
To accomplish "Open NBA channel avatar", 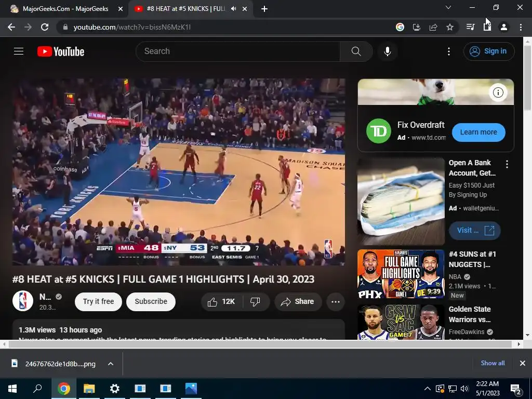I will (x=22, y=301).
